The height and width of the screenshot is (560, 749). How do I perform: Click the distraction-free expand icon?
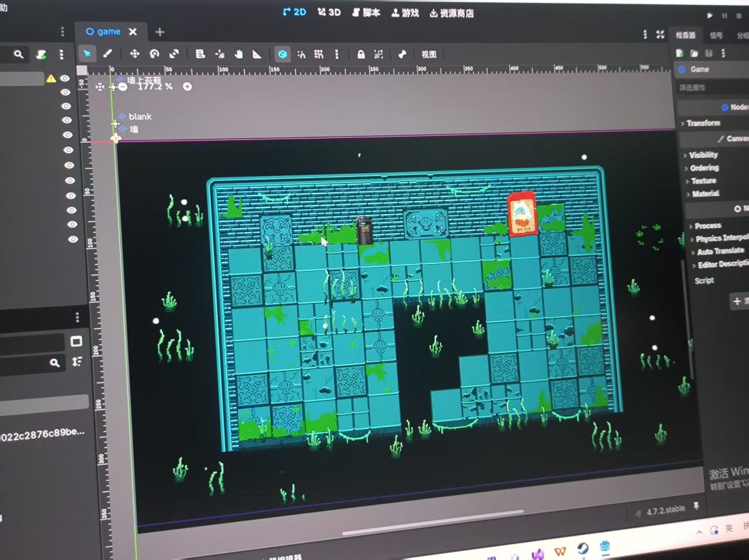point(660,35)
